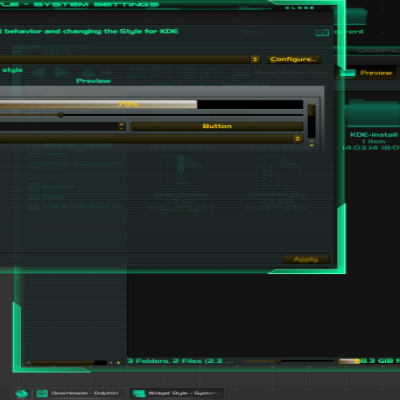Switch to 'Widget Style - System' taskbar entry
400x400 pixels.
tap(177, 393)
